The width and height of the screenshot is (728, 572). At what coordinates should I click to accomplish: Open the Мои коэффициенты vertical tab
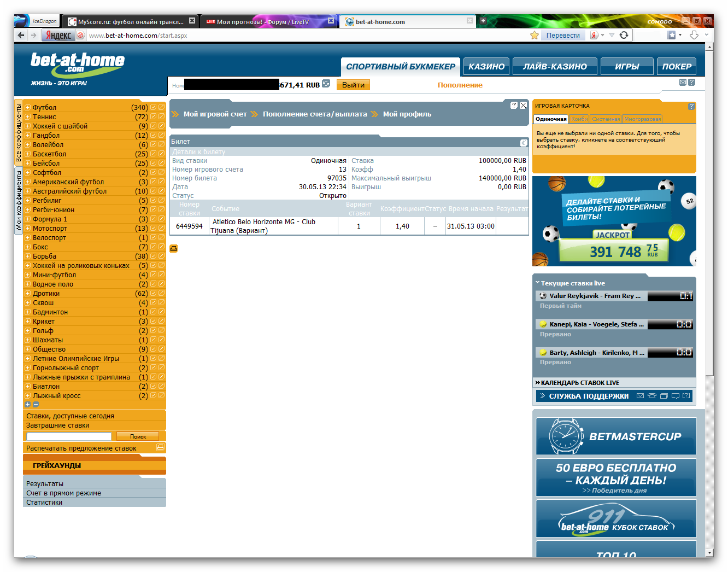19,200
